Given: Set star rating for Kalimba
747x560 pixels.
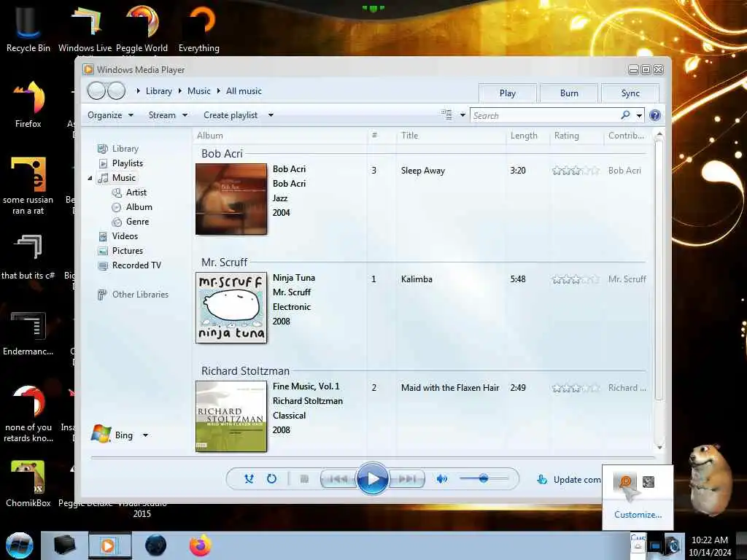Looking at the screenshot, I should point(576,279).
